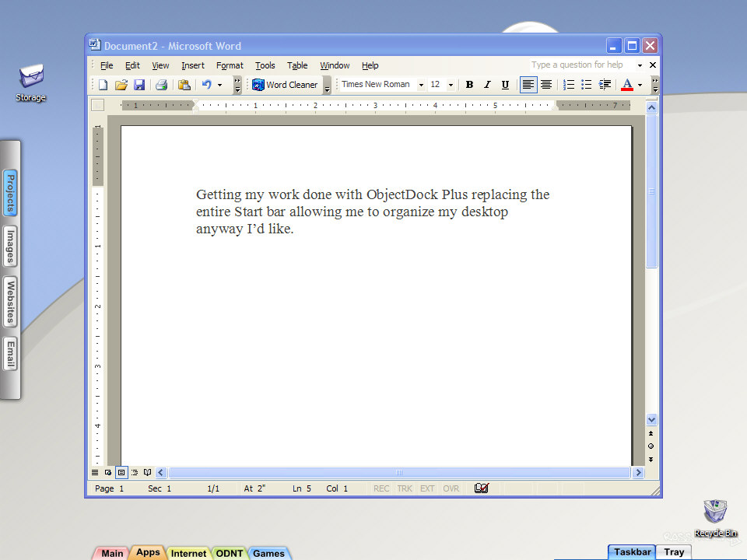The image size is (747, 560).
Task: Toggle italic formatting
Action: 487,85
